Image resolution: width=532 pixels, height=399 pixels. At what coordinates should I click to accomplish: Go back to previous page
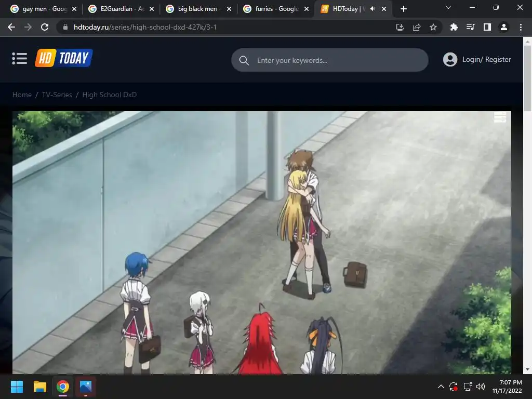11,27
